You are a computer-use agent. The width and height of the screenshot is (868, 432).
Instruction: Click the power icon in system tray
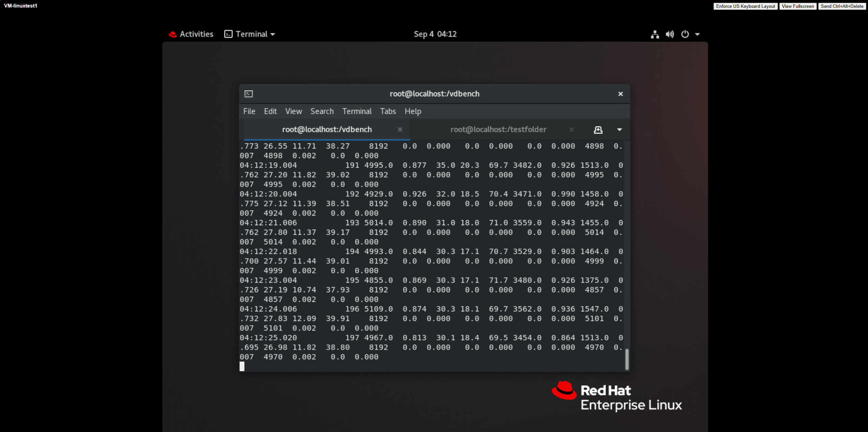[685, 34]
